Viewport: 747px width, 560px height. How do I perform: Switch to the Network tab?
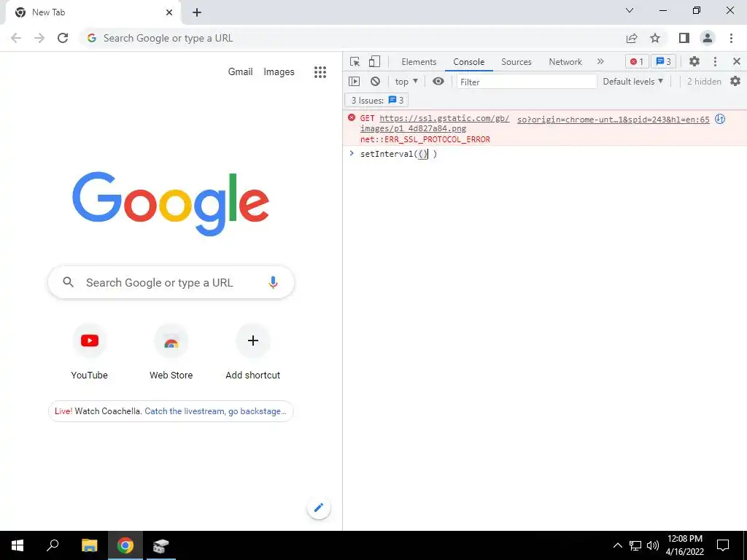pos(565,62)
